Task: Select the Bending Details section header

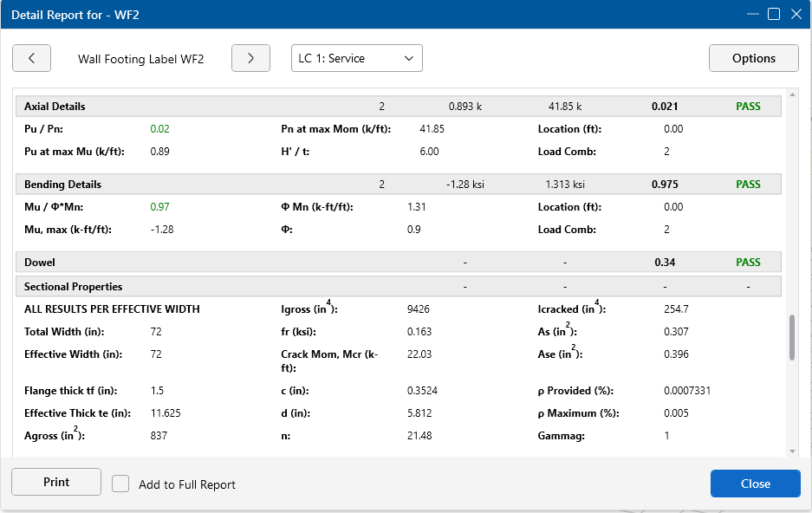Action: click(x=62, y=185)
